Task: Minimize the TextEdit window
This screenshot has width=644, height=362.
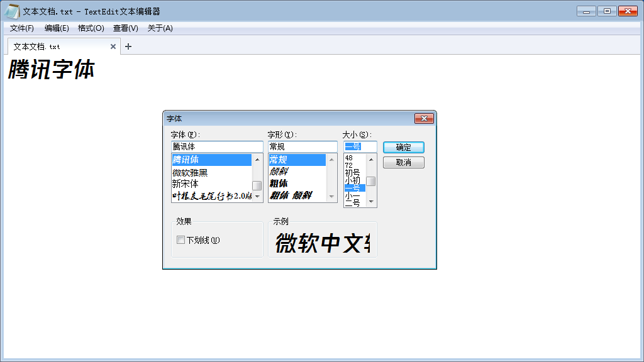Action: 586,11
